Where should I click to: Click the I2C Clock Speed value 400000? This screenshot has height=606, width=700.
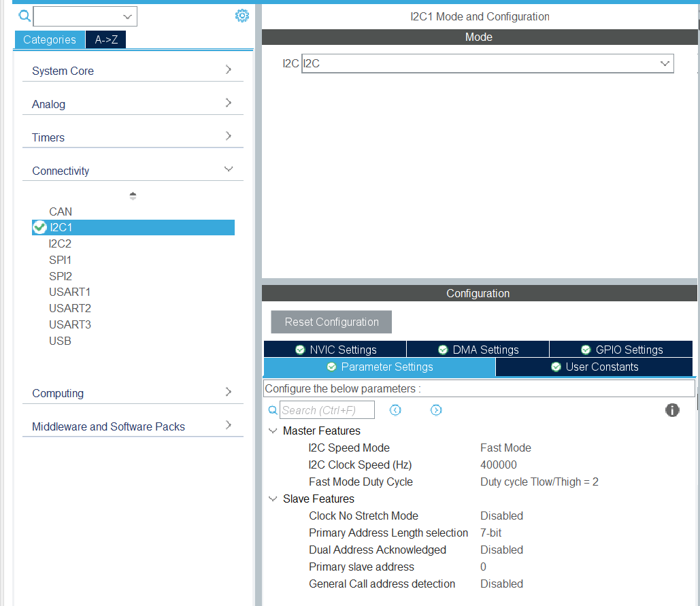(499, 465)
